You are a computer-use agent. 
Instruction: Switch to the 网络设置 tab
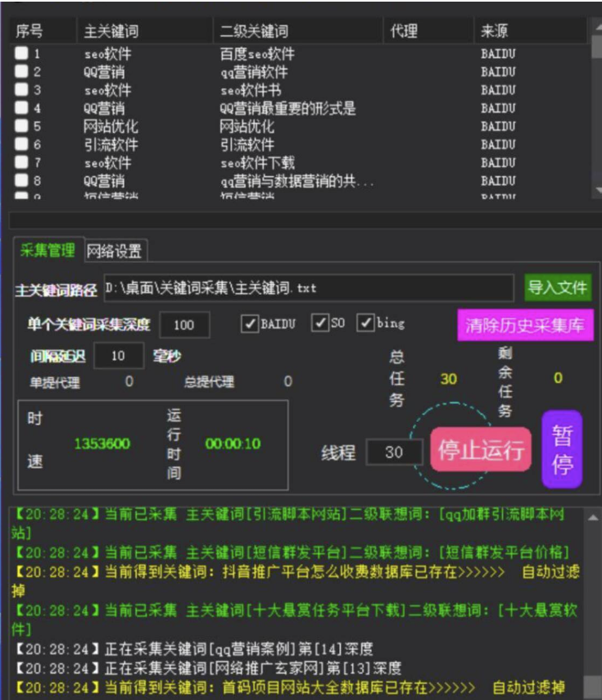pos(114,251)
